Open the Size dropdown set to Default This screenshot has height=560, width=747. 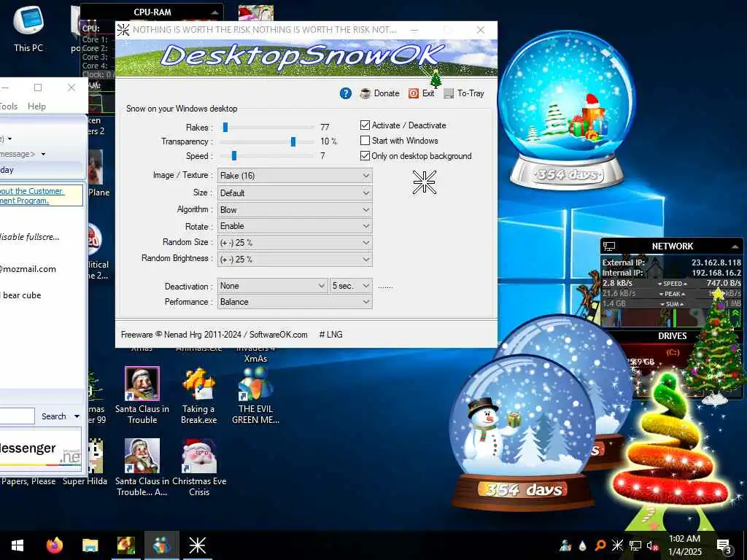(295, 192)
